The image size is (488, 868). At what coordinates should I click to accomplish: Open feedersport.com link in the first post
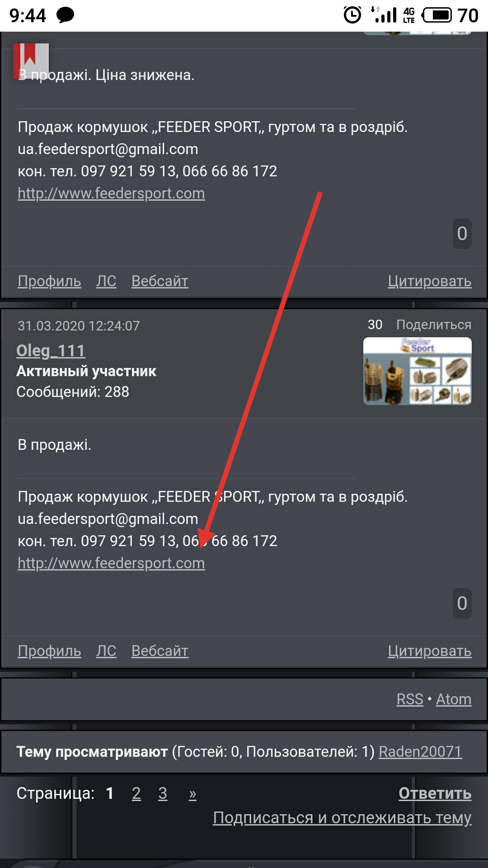click(111, 193)
